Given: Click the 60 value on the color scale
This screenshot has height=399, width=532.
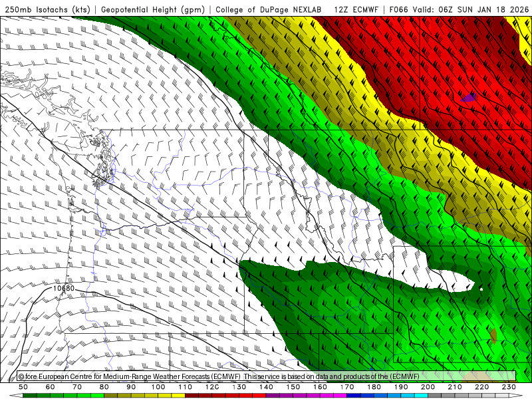Looking at the screenshot, I should tap(51, 387).
